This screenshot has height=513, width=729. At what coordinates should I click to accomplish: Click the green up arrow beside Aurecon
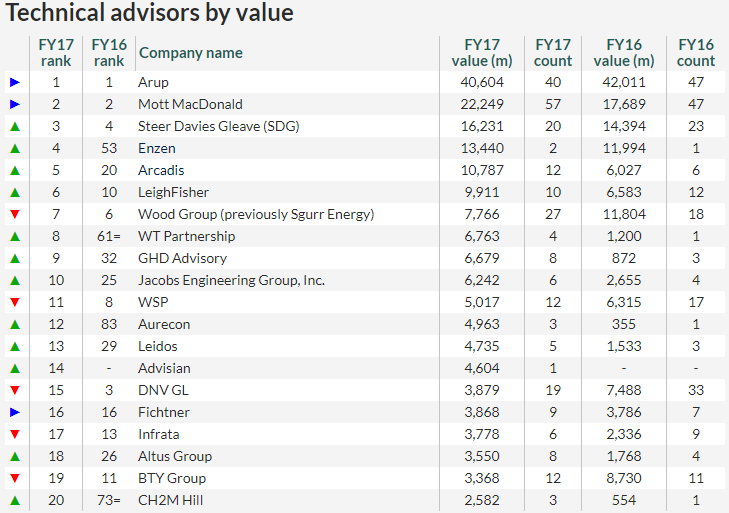click(x=14, y=324)
